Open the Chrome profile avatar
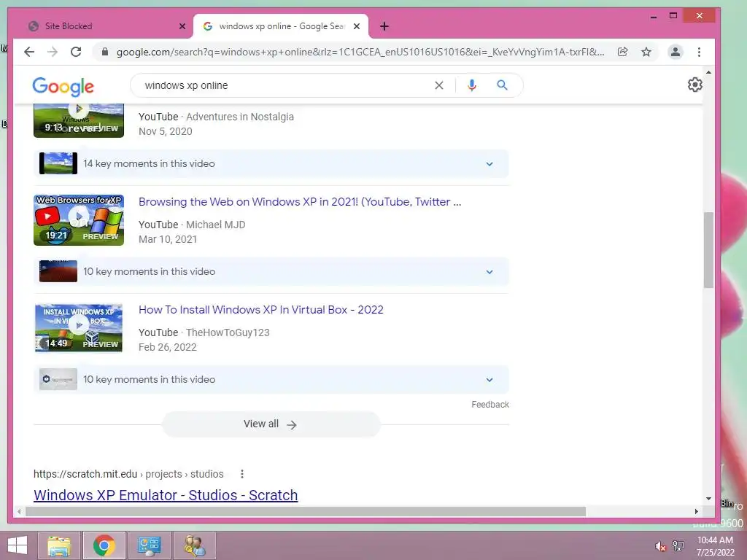The width and height of the screenshot is (747, 560). coord(675,52)
